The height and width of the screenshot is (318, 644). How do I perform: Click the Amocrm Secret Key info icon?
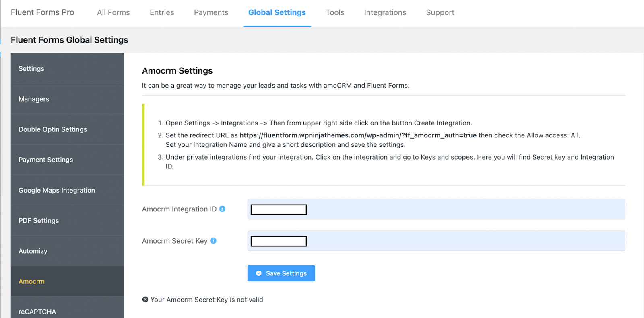[213, 241]
